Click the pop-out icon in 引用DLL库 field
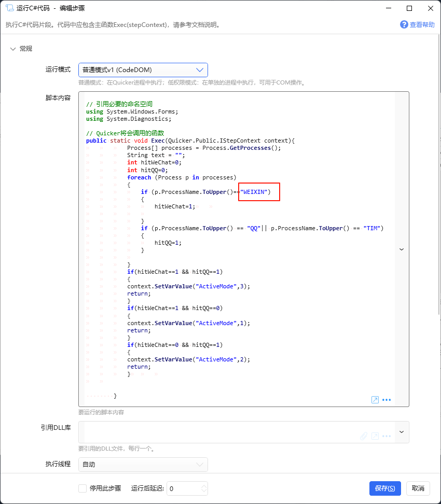 (375, 436)
